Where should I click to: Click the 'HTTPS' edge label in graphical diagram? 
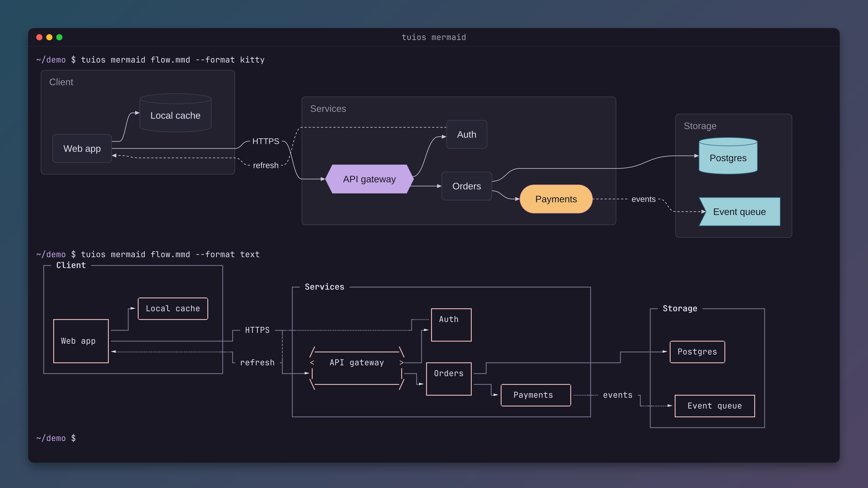coord(266,141)
